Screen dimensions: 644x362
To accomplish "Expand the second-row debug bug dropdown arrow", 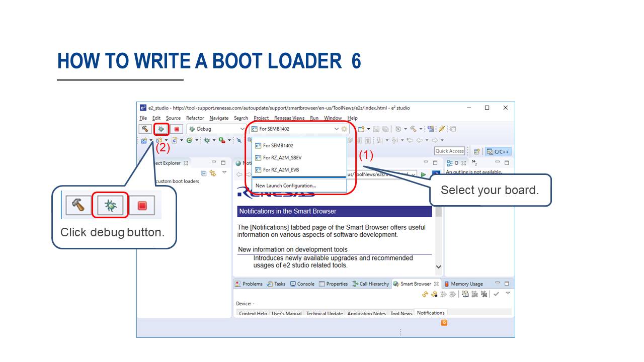I will pyautogui.click(x=214, y=140).
